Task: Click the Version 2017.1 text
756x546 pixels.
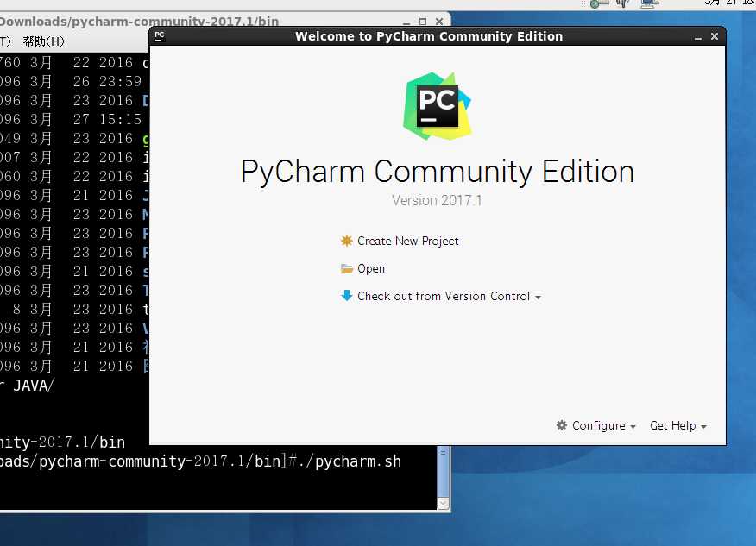Action: [x=437, y=200]
